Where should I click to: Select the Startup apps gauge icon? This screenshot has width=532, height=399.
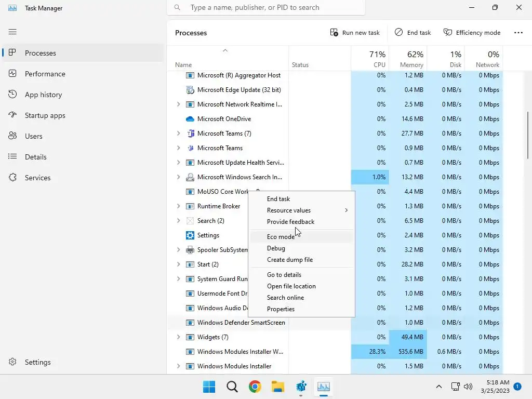(x=12, y=115)
